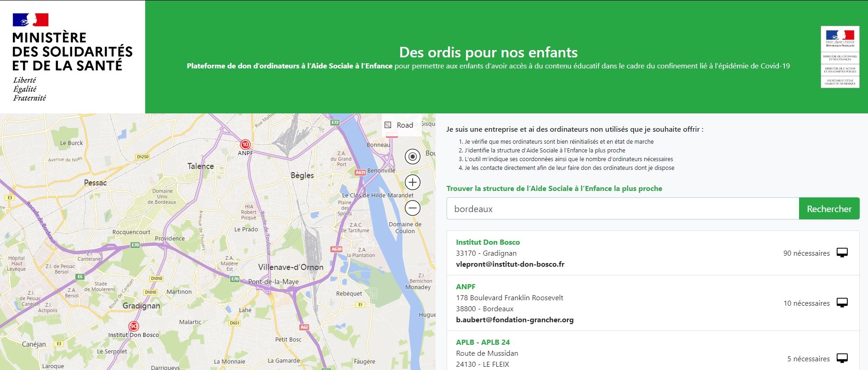Click the ANPF label under the map pin
Image resolution: width=868 pixels, height=370 pixels.
(245, 153)
